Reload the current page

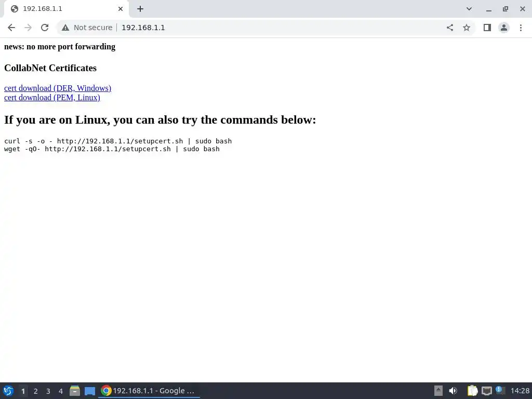click(x=45, y=28)
